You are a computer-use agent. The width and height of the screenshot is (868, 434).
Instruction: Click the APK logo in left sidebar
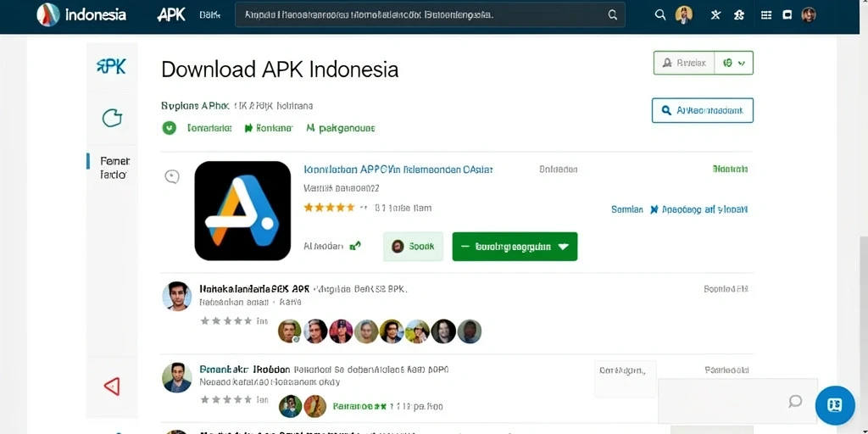tap(111, 66)
